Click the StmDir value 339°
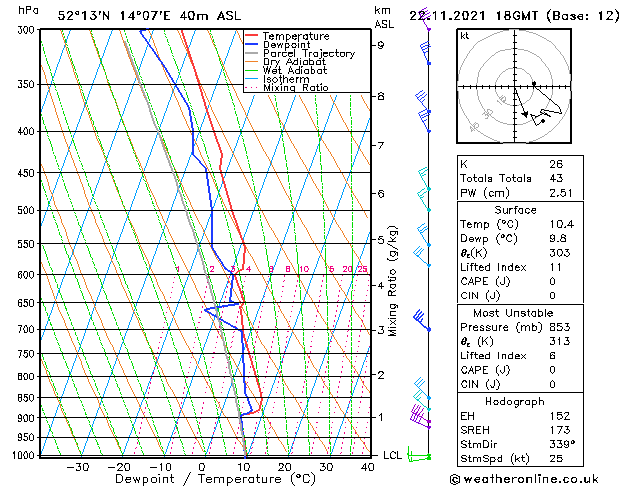 [562, 444]
